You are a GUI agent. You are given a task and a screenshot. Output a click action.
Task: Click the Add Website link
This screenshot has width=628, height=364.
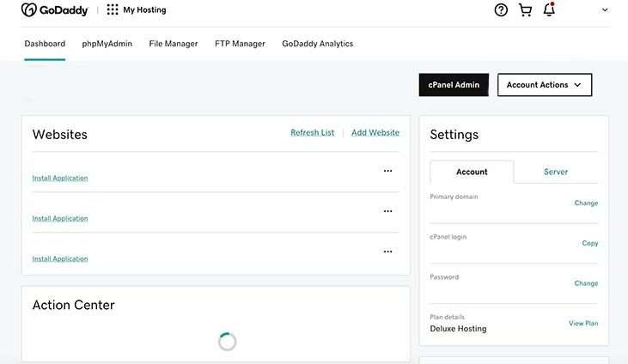coord(375,133)
